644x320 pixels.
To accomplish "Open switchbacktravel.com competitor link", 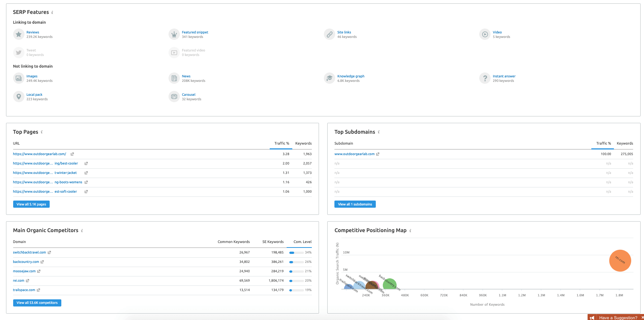I will coord(29,252).
